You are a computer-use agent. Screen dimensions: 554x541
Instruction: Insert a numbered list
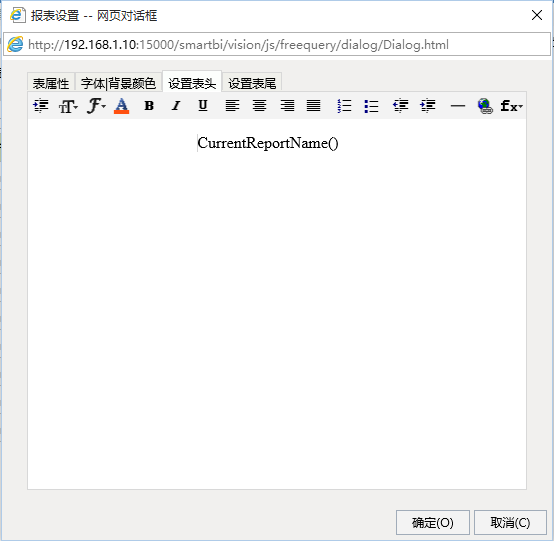point(344,106)
